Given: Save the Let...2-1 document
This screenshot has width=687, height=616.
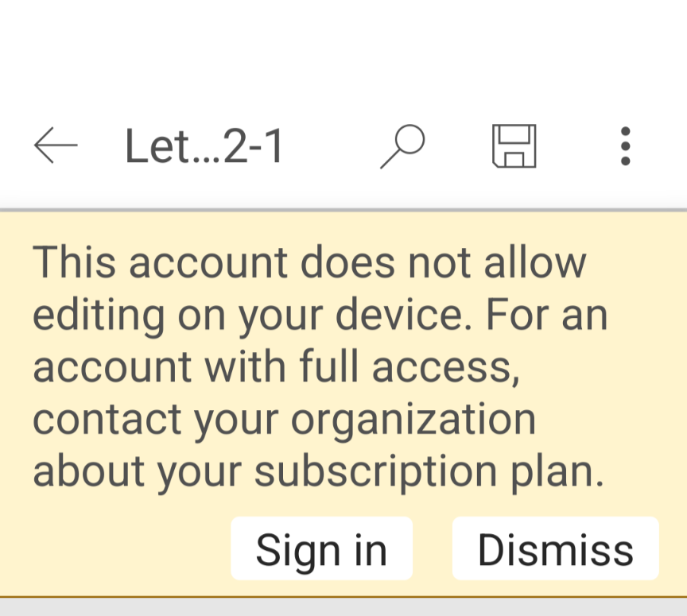Looking at the screenshot, I should (514, 146).
